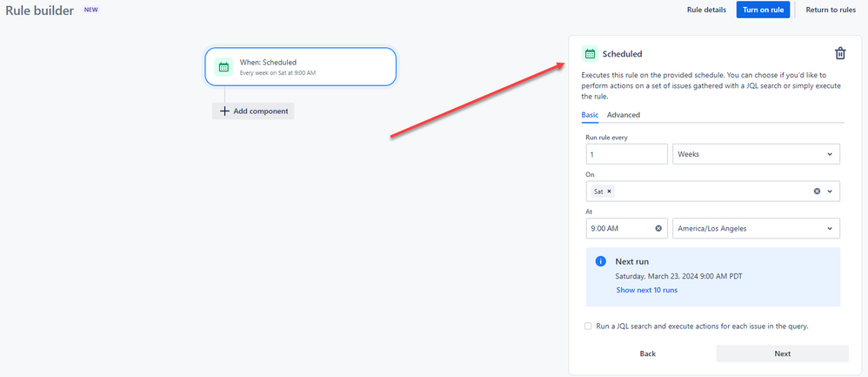Click the blue info icon in Next run
Image resolution: width=868 pixels, height=377 pixels.
[601, 261]
